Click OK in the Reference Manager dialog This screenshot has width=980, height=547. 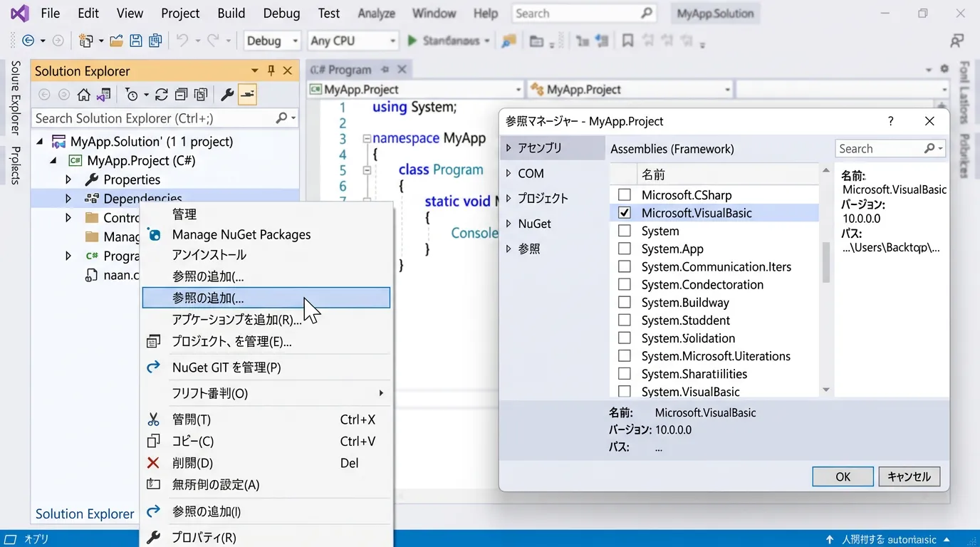pos(843,476)
